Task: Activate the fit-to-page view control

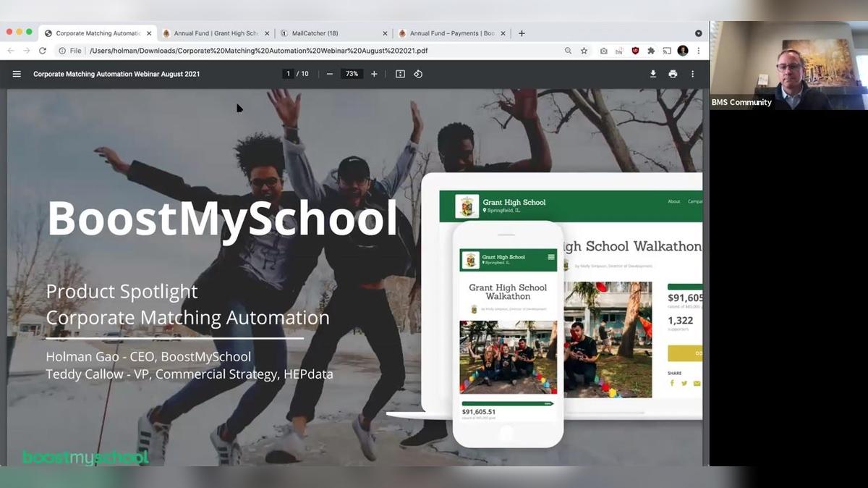Action: 400,73
